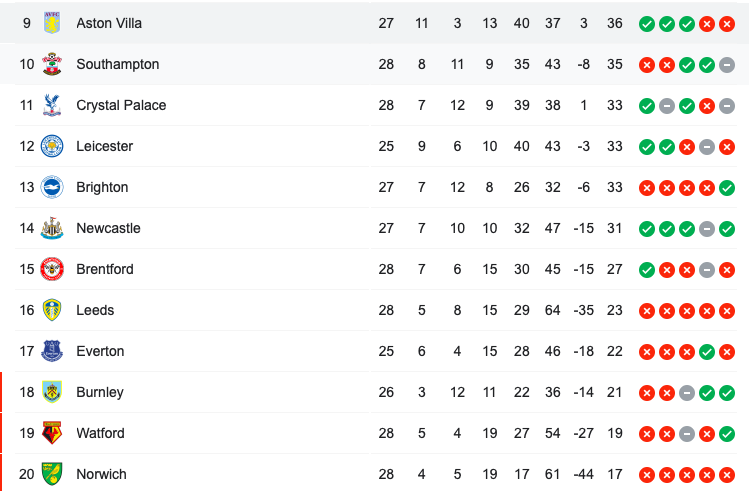Click Burnley's draw form indicator
This screenshot has height=491, width=749.
tap(687, 392)
